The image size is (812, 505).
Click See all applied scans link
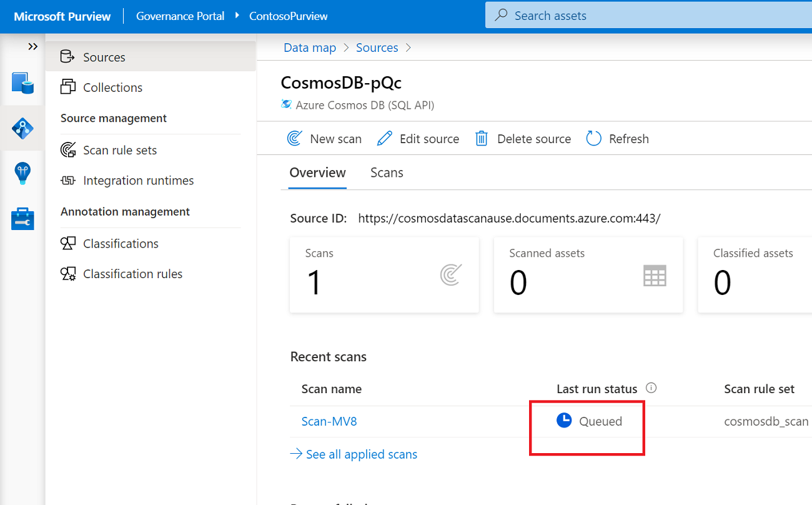[x=361, y=454]
